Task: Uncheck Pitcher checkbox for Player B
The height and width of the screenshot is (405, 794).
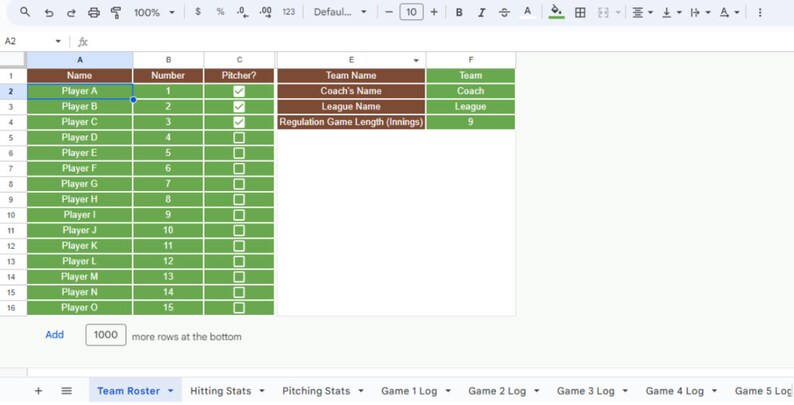Action: 239,107
